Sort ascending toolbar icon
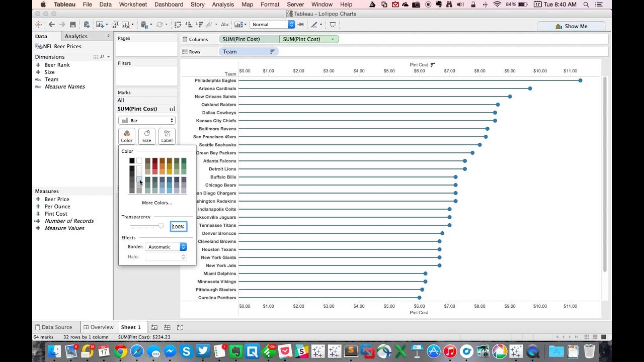 [188, 24]
